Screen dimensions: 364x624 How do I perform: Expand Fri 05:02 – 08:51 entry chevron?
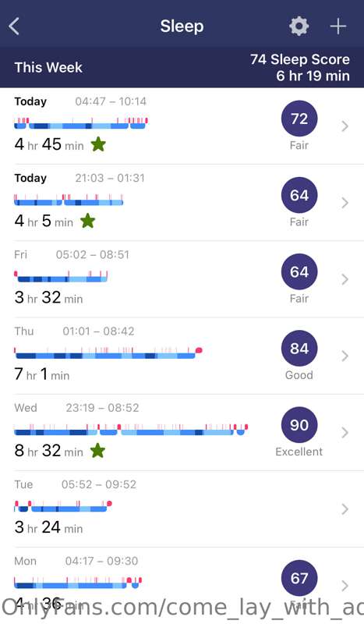[x=345, y=279]
